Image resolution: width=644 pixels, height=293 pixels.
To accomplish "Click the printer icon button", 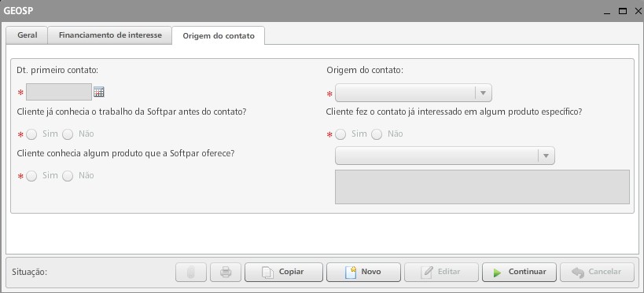I will [226, 272].
